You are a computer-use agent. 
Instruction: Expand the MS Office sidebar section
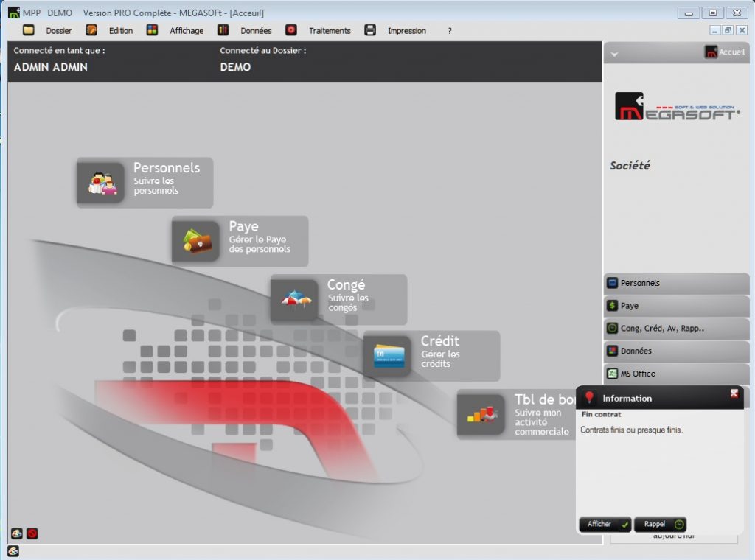point(676,374)
